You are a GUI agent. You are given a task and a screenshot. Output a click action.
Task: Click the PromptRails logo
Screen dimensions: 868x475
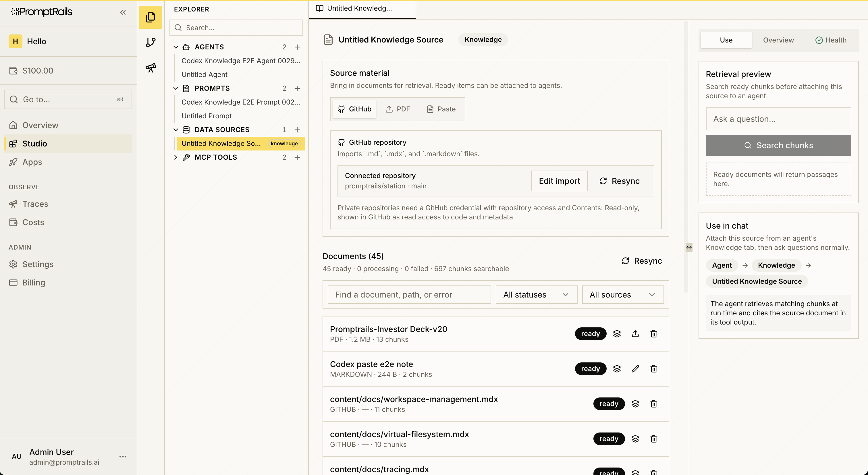tap(42, 12)
